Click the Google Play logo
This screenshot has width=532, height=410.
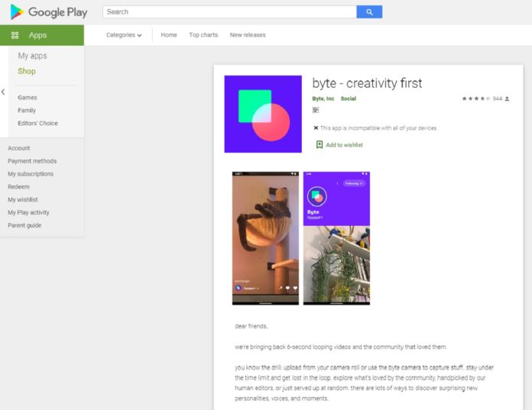point(49,12)
